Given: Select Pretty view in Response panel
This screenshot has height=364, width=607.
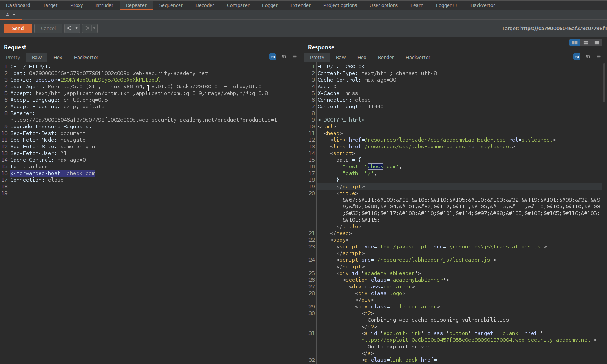Looking at the screenshot, I should pyautogui.click(x=317, y=57).
